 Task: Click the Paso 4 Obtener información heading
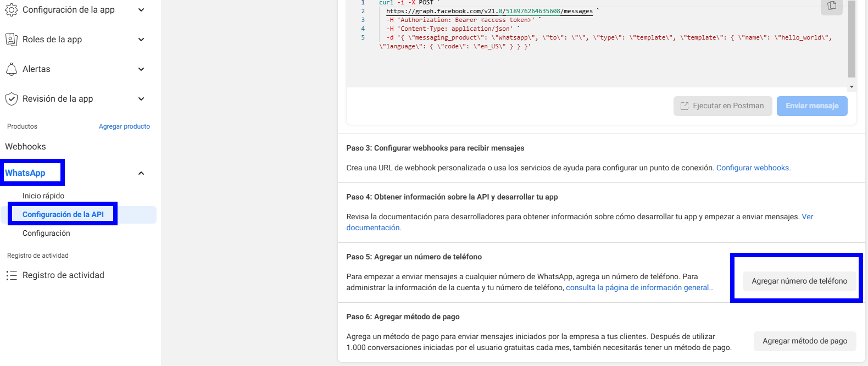(x=452, y=197)
